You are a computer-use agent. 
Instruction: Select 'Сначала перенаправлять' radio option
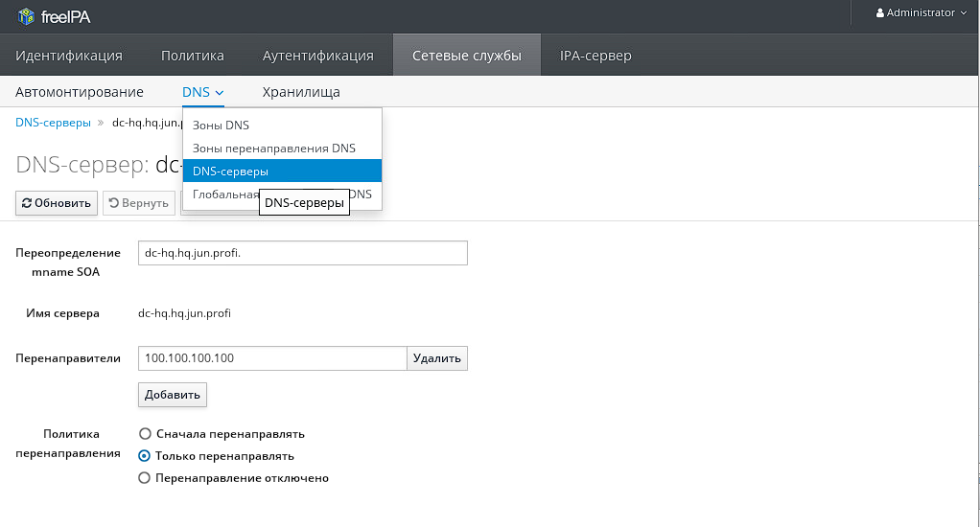(x=145, y=434)
